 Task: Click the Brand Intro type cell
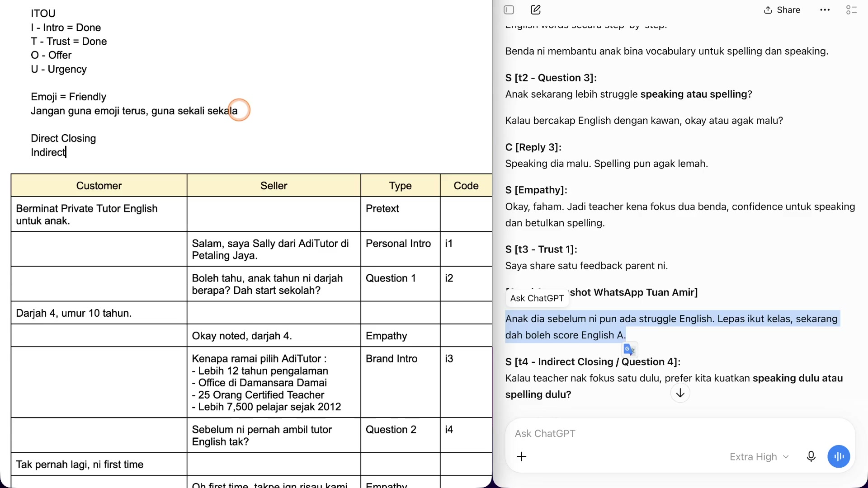point(401,382)
